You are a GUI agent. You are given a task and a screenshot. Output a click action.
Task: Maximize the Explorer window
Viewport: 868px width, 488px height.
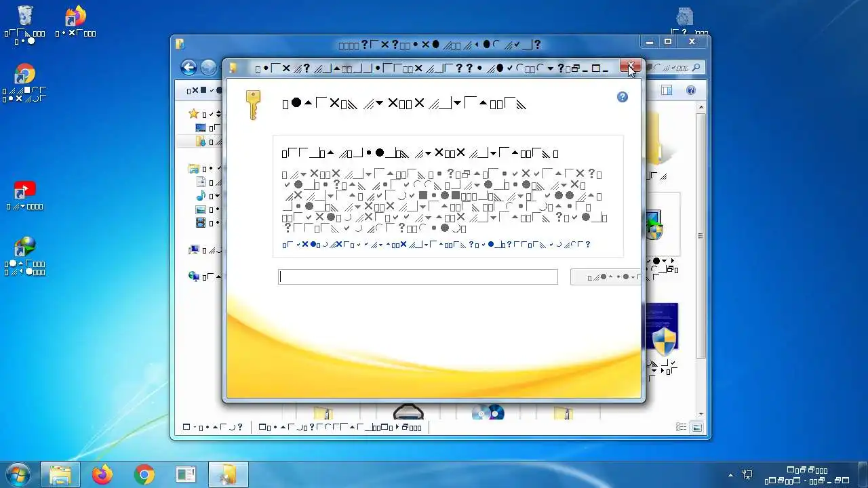tap(668, 42)
